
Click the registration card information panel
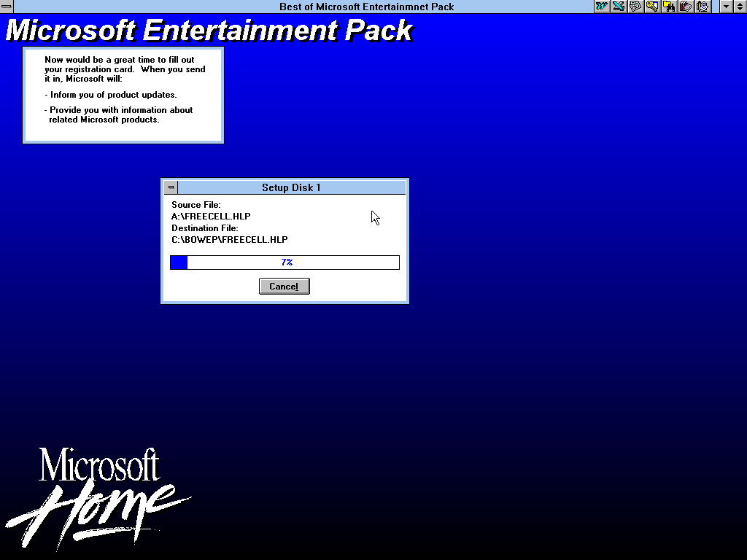click(x=123, y=95)
